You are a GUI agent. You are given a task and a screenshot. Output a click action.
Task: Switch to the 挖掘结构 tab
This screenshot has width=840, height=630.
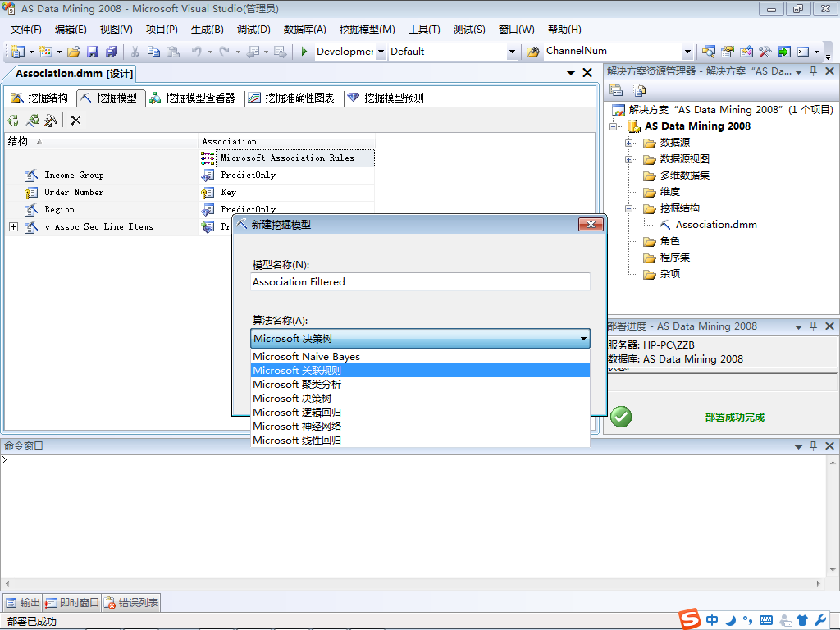39,98
